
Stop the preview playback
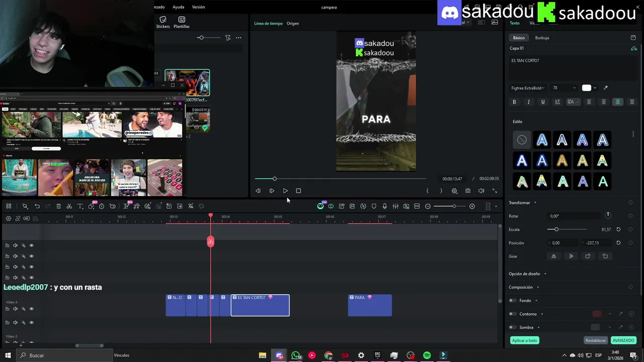[298, 191]
